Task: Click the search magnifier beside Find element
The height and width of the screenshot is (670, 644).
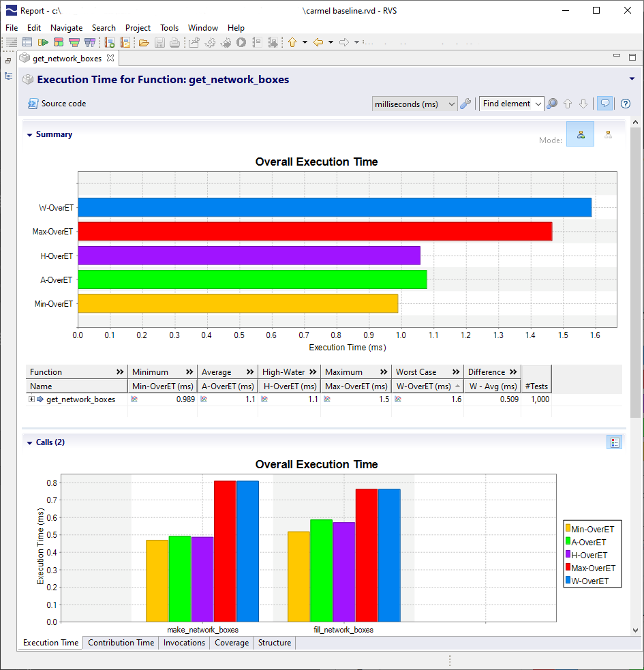Action: [x=552, y=104]
